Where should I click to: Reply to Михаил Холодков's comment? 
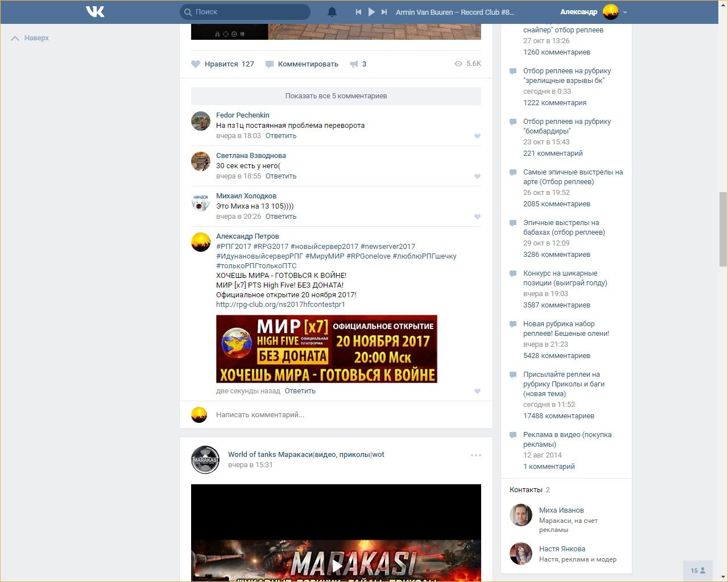pyautogui.click(x=281, y=217)
